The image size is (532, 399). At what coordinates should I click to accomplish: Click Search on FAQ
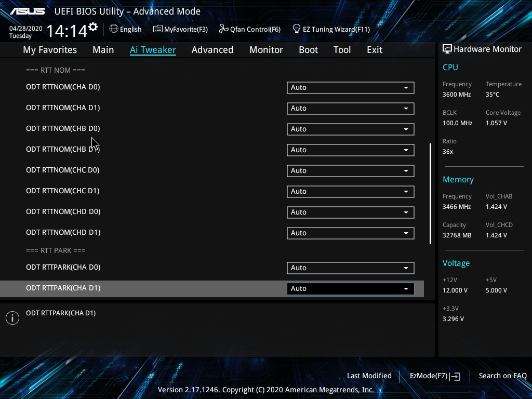click(x=503, y=376)
